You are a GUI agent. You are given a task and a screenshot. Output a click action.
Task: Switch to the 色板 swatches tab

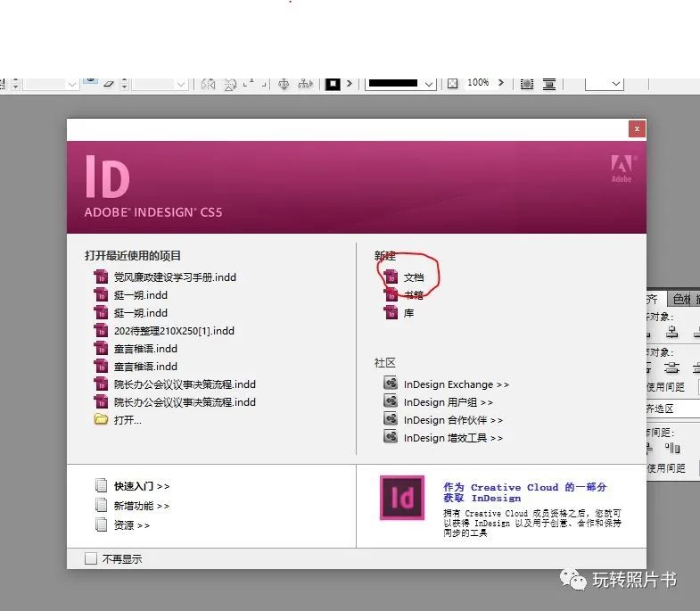point(680,300)
